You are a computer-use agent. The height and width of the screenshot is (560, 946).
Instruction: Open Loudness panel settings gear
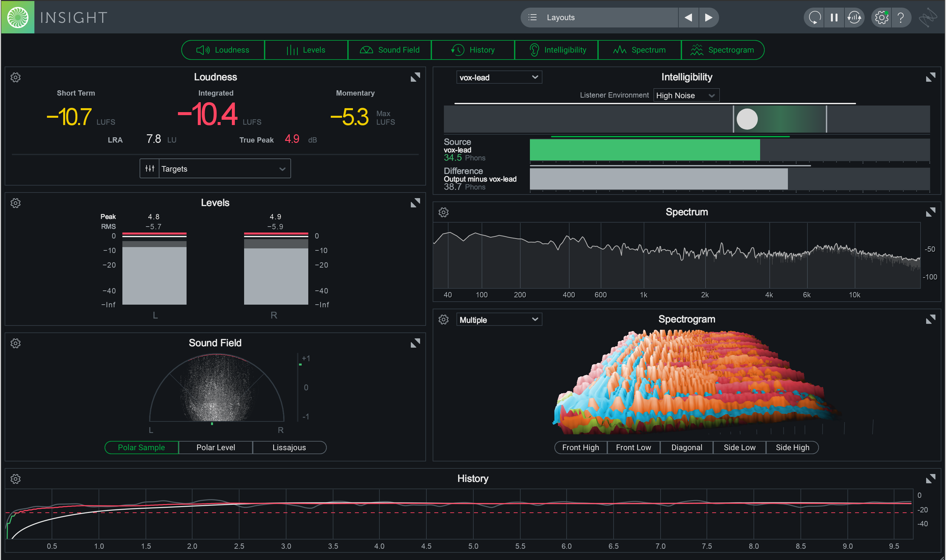click(x=16, y=77)
